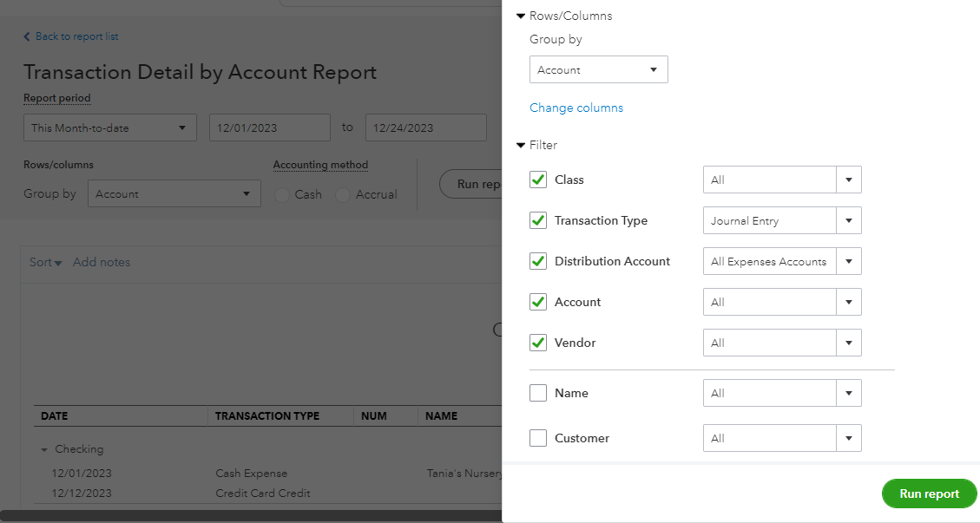The image size is (980, 523).
Task: Select the Accrual accounting method
Action: (341, 194)
